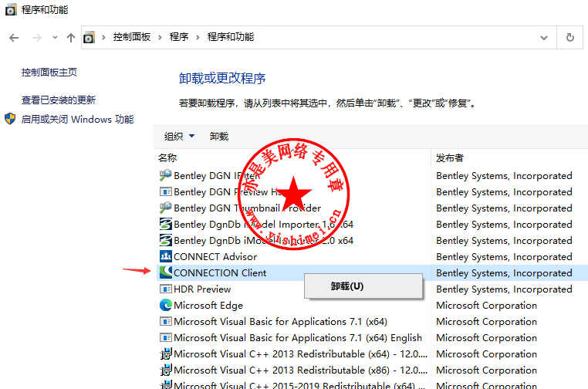588x389 pixels.
Task: Open 查看已安装的更新 link
Action: coord(59,100)
